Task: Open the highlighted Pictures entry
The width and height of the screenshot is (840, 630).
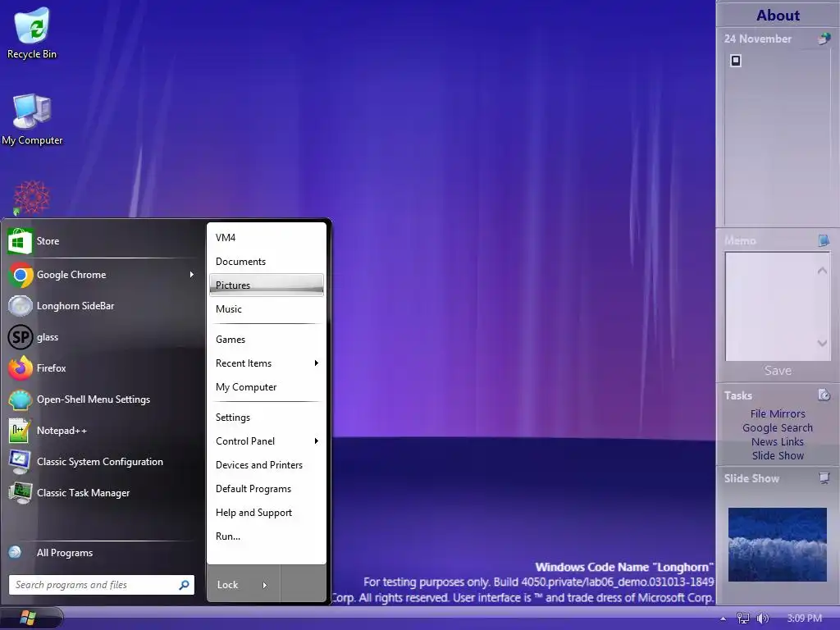Action: [267, 285]
